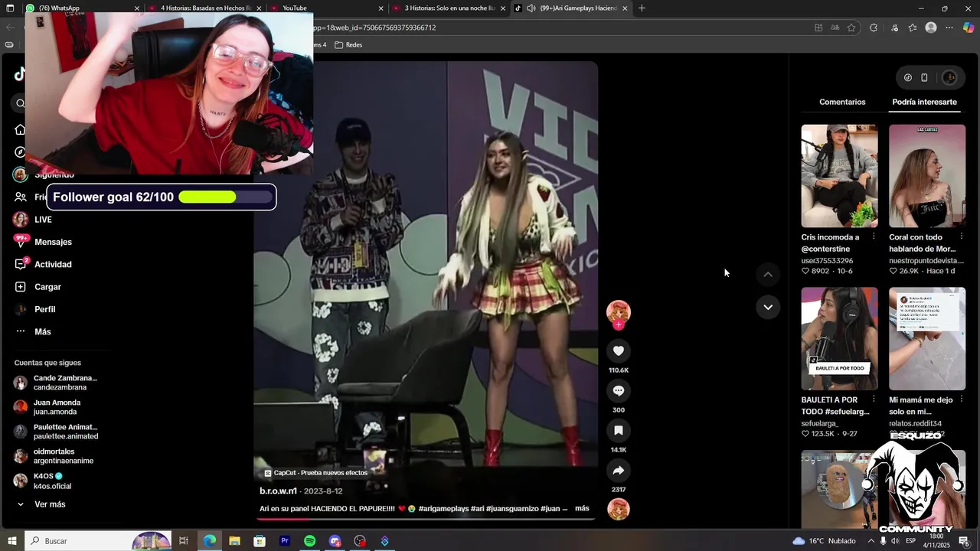980x551 pixels.
Task: Add page to favorites with star icon
Action: coord(851,28)
